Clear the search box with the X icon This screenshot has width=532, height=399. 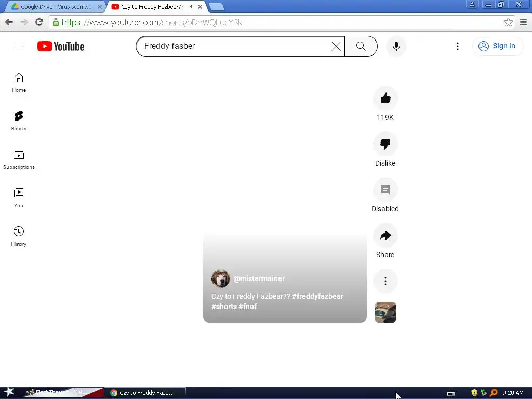pos(336,46)
